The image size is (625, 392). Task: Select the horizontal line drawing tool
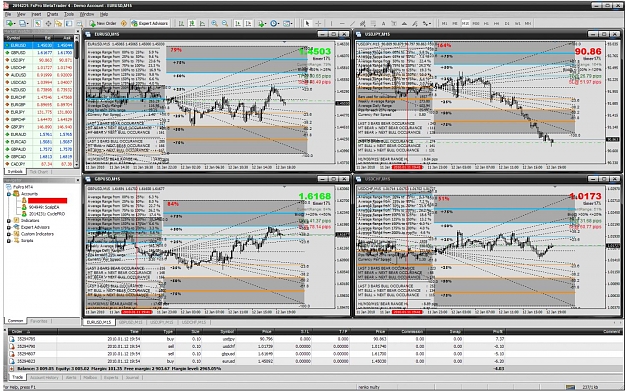tap(342, 24)
